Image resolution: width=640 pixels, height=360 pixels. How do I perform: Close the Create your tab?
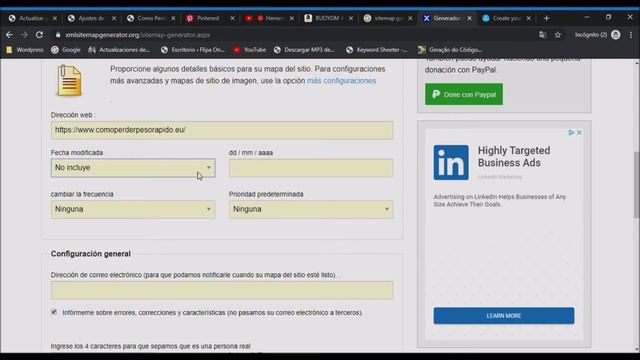point(529,18)
